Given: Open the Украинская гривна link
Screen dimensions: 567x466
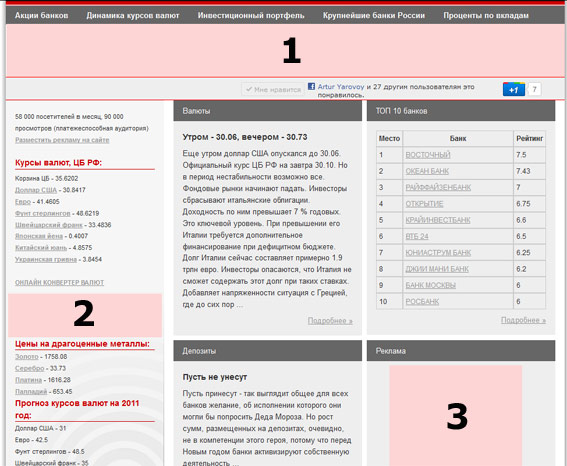Looking at the screenshot, I should [46, 259].
